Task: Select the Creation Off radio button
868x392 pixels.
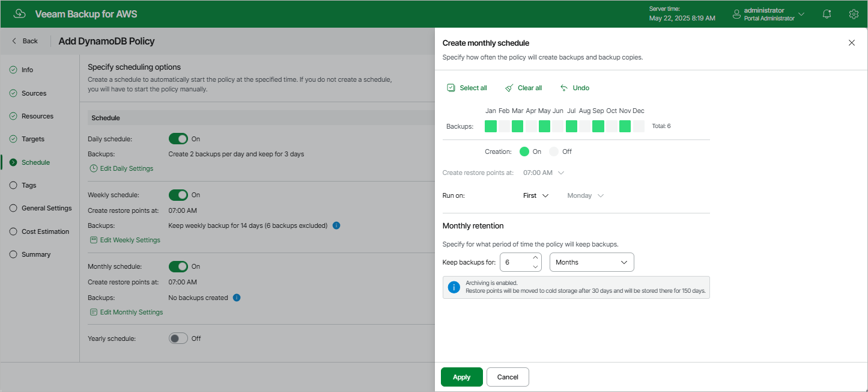Action: pos(554,152)
